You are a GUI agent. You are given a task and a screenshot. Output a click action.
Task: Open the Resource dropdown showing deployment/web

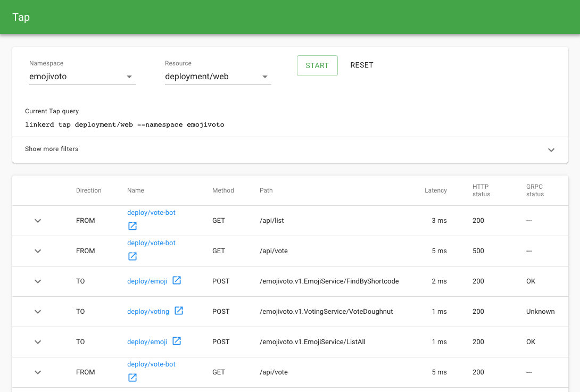(x=218, y=77)
